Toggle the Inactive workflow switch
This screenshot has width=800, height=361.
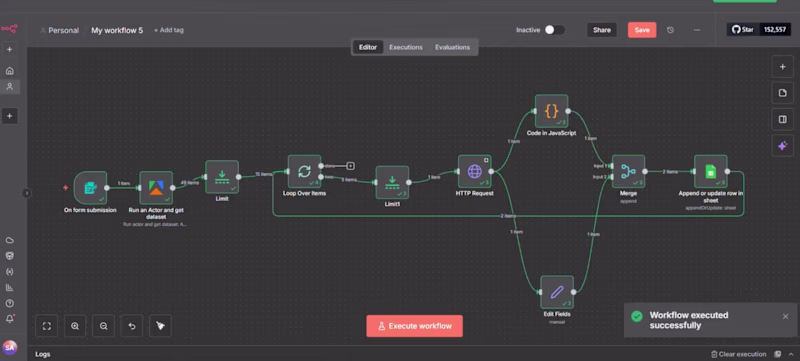coord(555,30)
